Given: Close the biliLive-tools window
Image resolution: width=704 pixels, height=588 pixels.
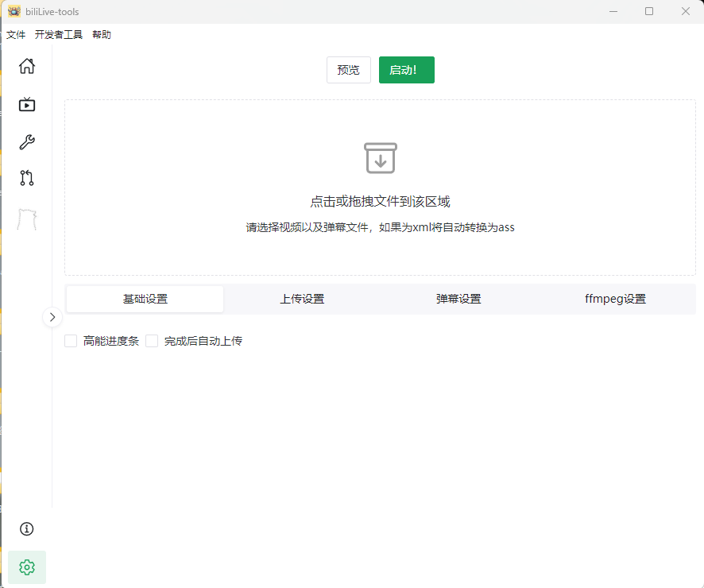Looking at the screenshot, I should (x=686, y=11).
